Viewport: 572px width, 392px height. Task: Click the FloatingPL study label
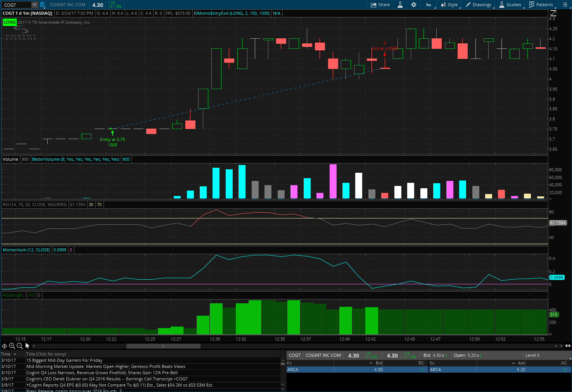[x=13, y=295]
